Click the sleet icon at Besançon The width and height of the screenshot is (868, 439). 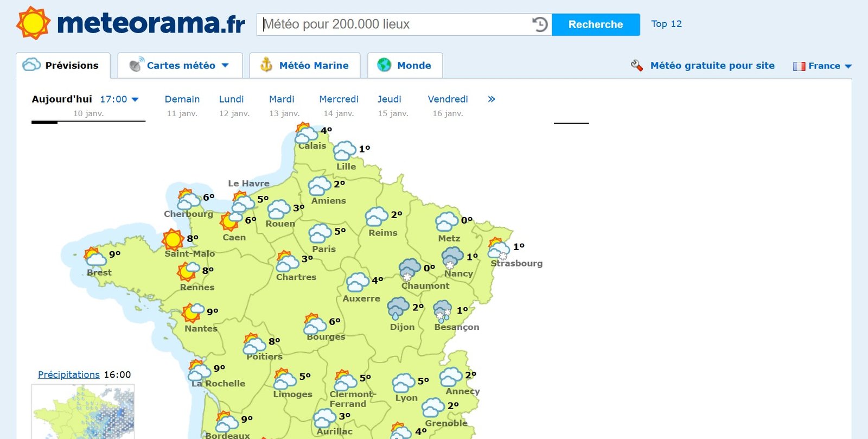(x=443, y=311)
